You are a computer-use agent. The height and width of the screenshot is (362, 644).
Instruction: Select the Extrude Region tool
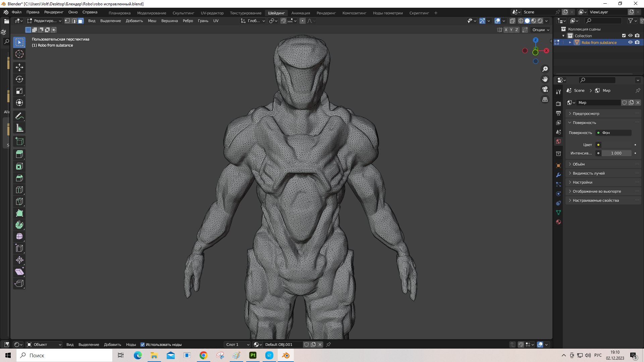19,155
